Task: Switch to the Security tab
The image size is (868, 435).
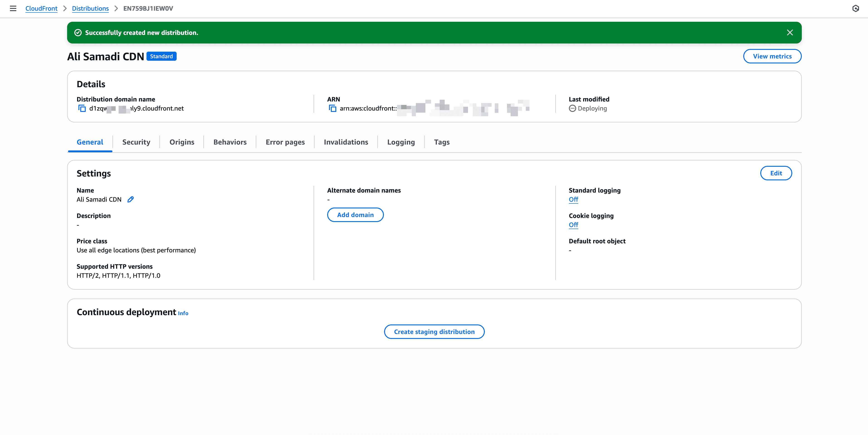Action: tap(136, 142)
